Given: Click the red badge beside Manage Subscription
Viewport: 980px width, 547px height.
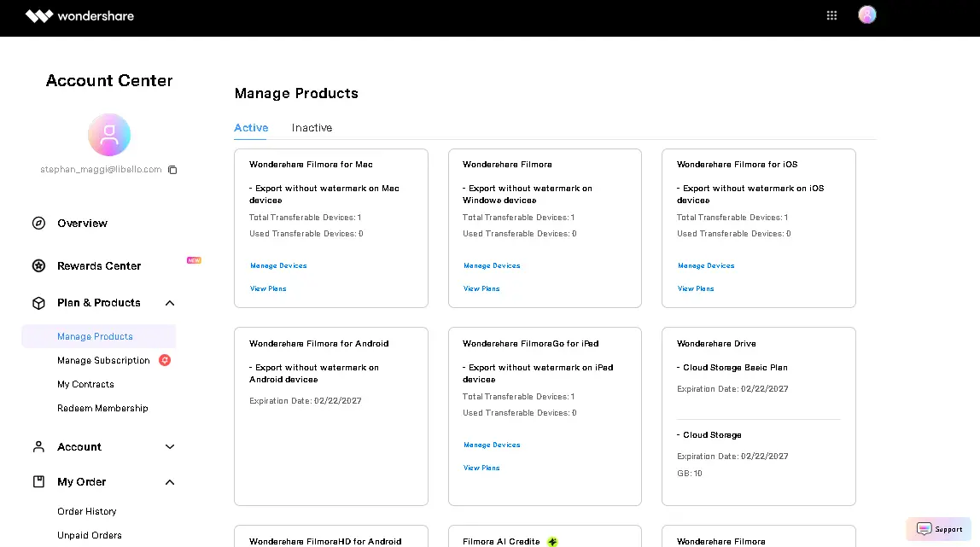Looking at the screenshot, I should coord(165,360).
